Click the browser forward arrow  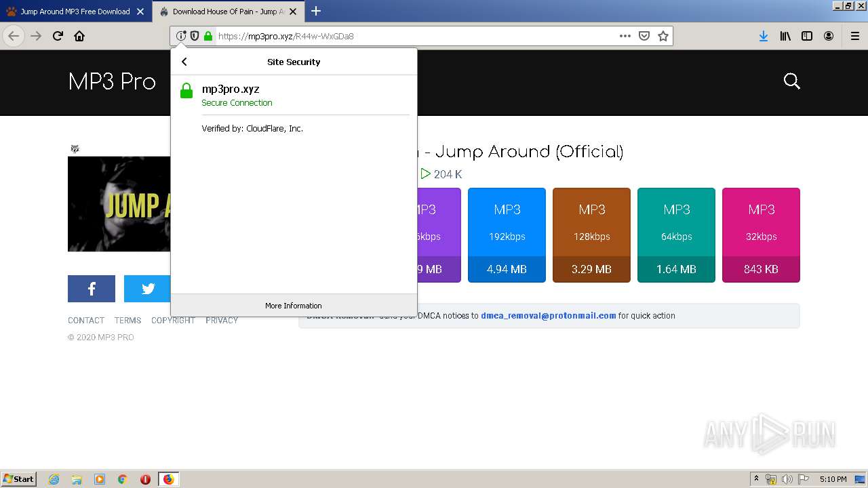tap(36, 36)
